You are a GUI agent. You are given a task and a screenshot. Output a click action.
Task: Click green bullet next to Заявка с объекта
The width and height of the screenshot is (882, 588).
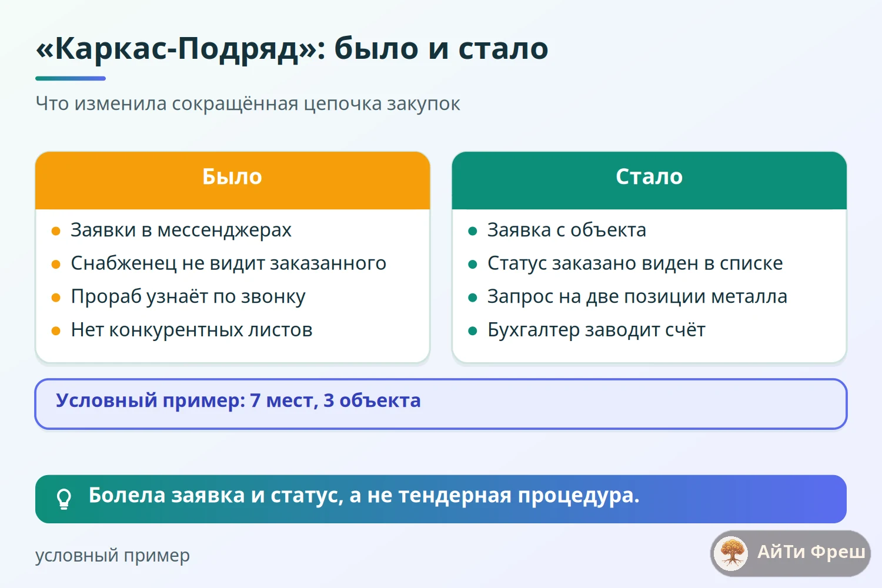coord(472,231)
